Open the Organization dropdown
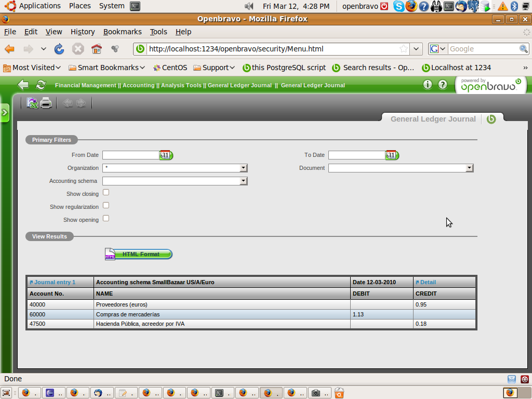The image size is (532, 399). tap(175, 168)
